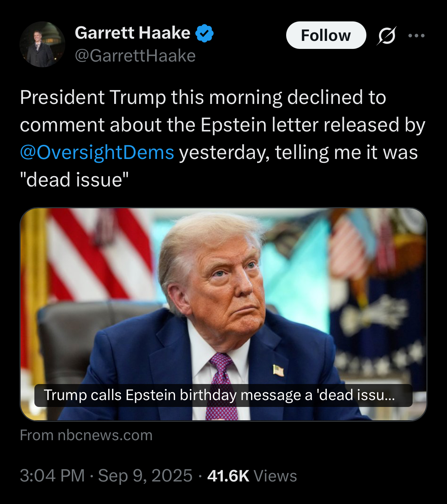This screenshot has height=504, width=447.
Task: Click the blue verified checkmark badge
Action: point(204,33)
